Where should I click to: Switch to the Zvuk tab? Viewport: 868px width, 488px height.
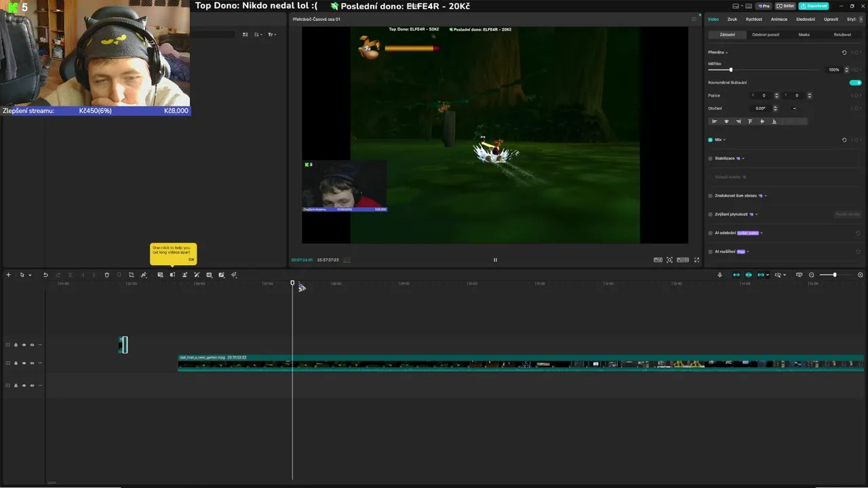[x=732, y=19]
